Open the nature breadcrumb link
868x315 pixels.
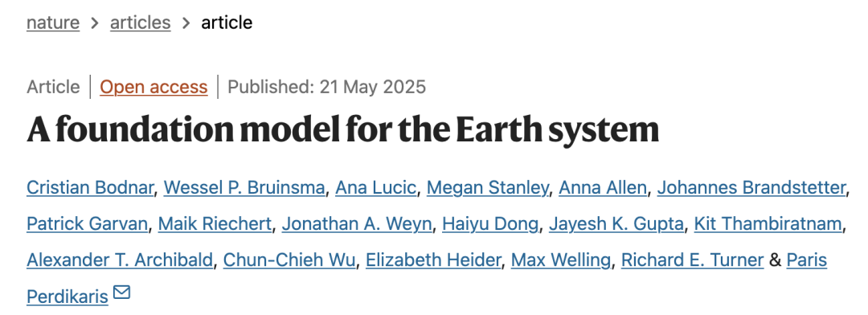pos(53,22)
